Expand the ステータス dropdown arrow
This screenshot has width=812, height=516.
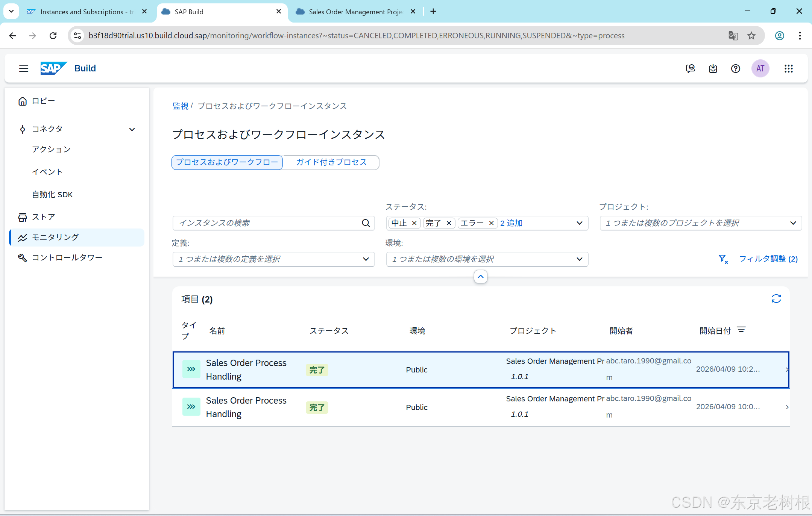tap(579, 223)
